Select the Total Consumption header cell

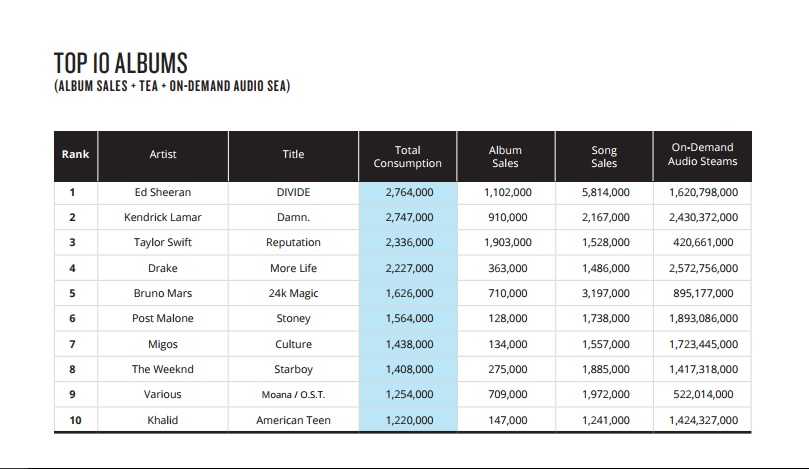pyautogui.click(x=407, y=155)
